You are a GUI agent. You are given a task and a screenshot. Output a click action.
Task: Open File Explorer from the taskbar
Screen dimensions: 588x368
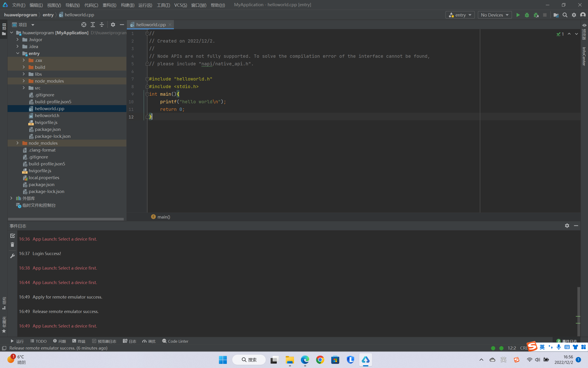[289, 360]
